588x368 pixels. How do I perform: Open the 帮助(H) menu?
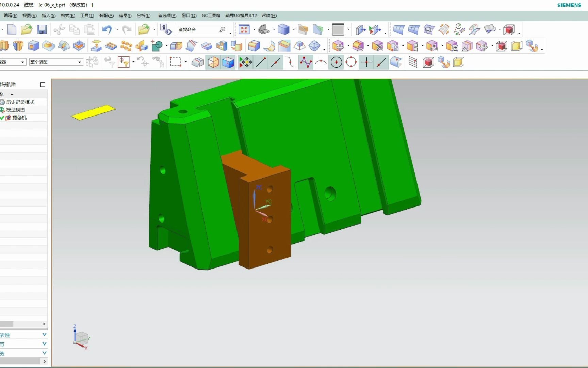(x=269, y=16)
